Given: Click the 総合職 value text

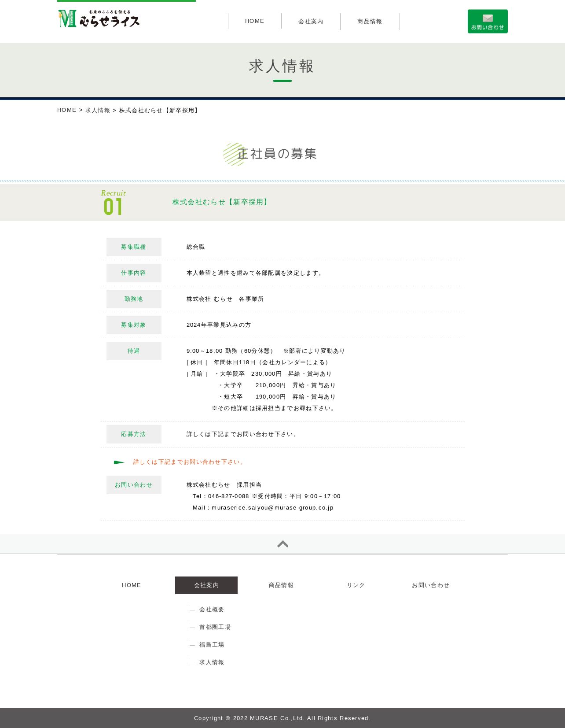Looking at the screenshot, I should [196, 247].
